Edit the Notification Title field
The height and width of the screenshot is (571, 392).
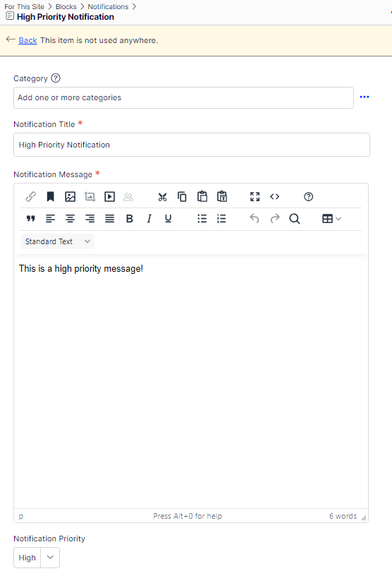point(192,145)
